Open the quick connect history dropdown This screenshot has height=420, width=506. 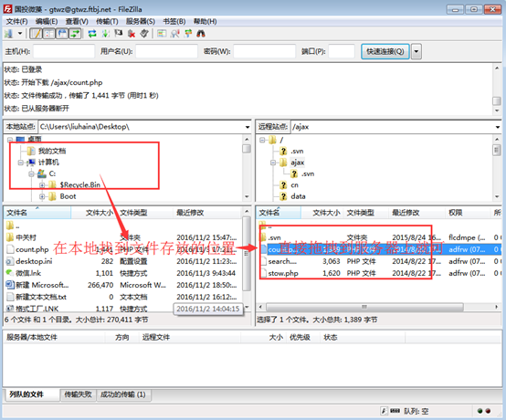(416, 51)
